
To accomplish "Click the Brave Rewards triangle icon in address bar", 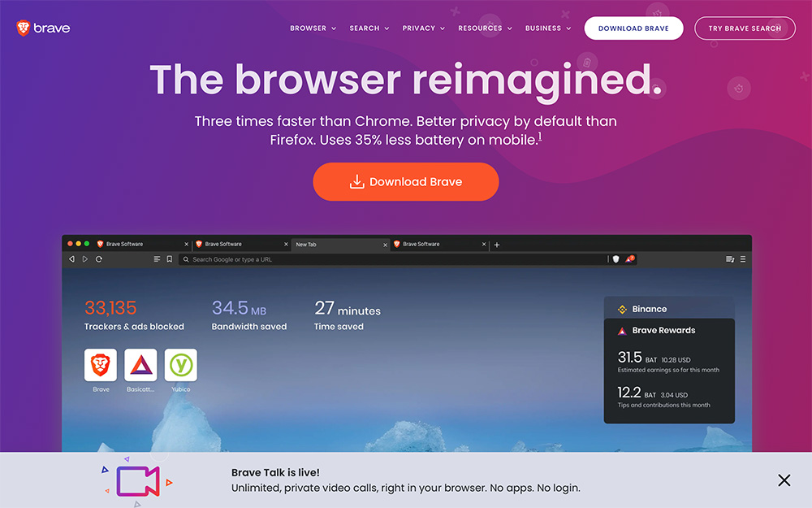I will point(630,258).
